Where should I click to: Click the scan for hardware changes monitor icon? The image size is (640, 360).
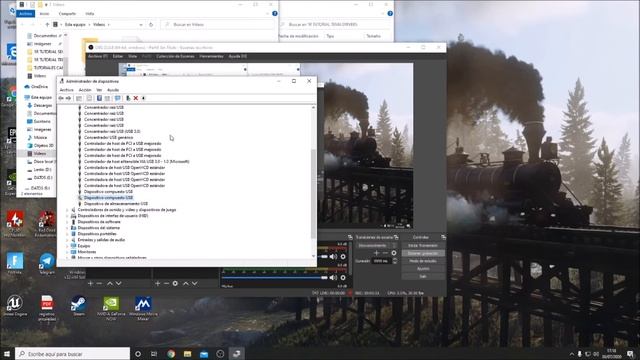tap(118, 98)
